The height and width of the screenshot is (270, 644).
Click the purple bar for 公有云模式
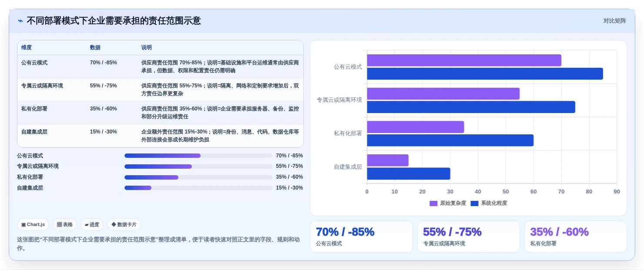point(464,60)
